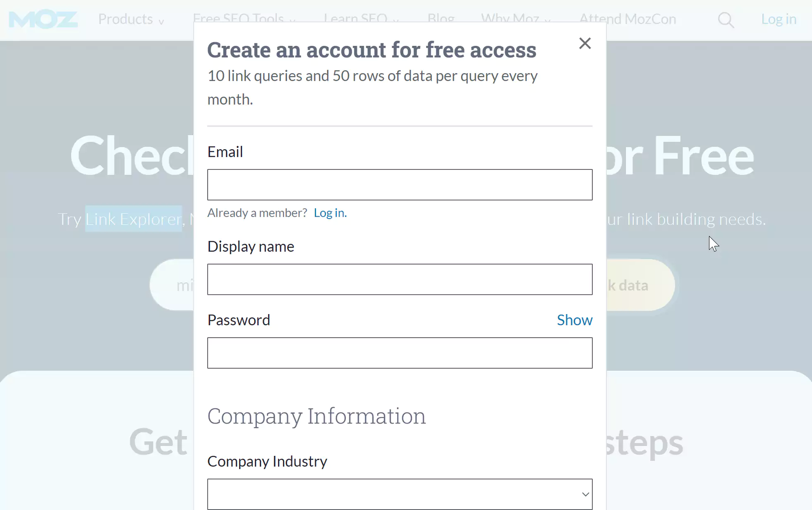The image size is (812, 510).
Task: Click the Email field label
Action: pos(225,152)
